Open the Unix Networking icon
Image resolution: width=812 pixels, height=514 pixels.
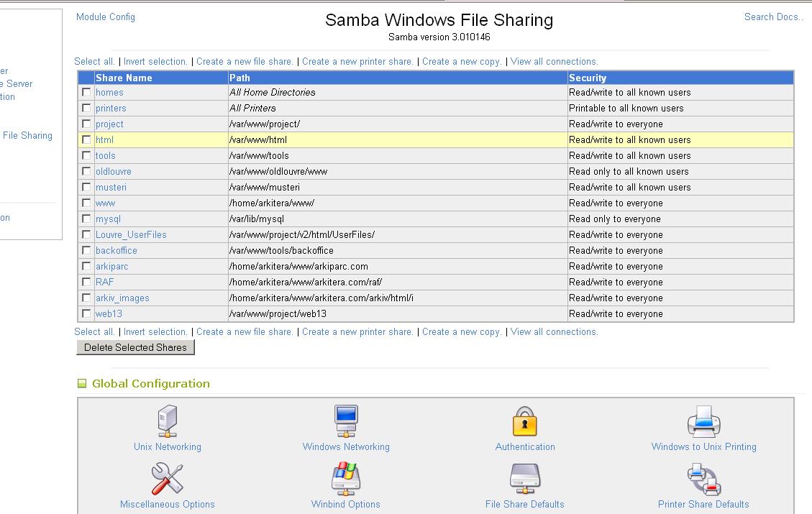tap(168, 421)
